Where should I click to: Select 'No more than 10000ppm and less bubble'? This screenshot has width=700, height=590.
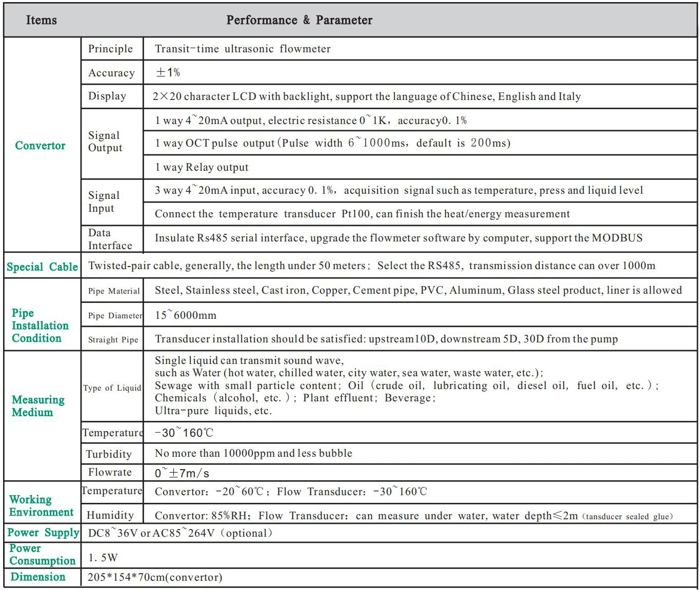click(253, 453)
